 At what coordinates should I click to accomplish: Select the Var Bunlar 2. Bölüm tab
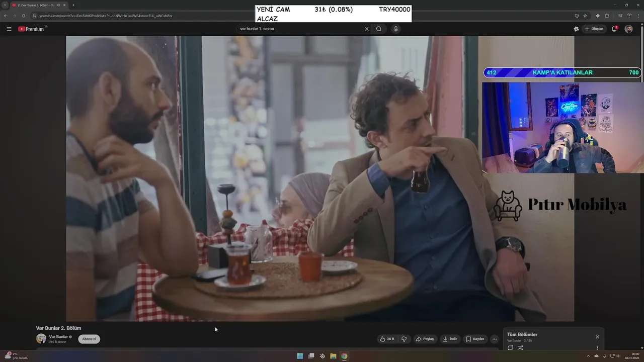tap(39, 5)
